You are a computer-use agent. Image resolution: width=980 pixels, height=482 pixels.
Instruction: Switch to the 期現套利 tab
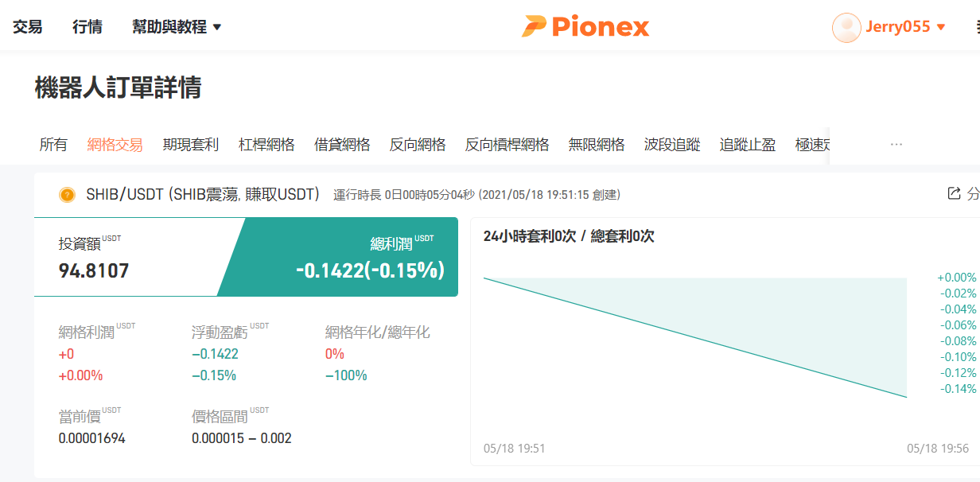pos(191,145)
